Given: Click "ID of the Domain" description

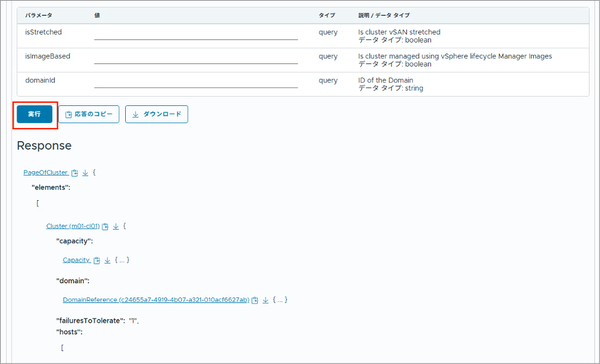Looking at the screenshot, I should click(x=386, y=80).
